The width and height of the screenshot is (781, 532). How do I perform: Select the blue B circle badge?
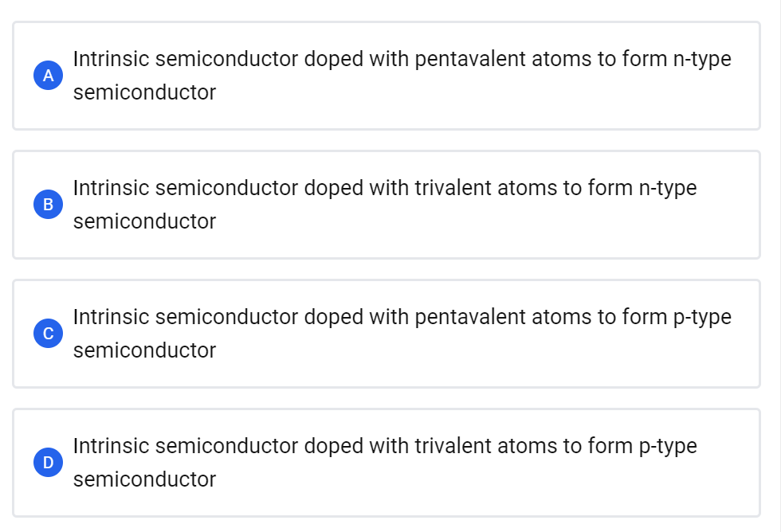48,205
